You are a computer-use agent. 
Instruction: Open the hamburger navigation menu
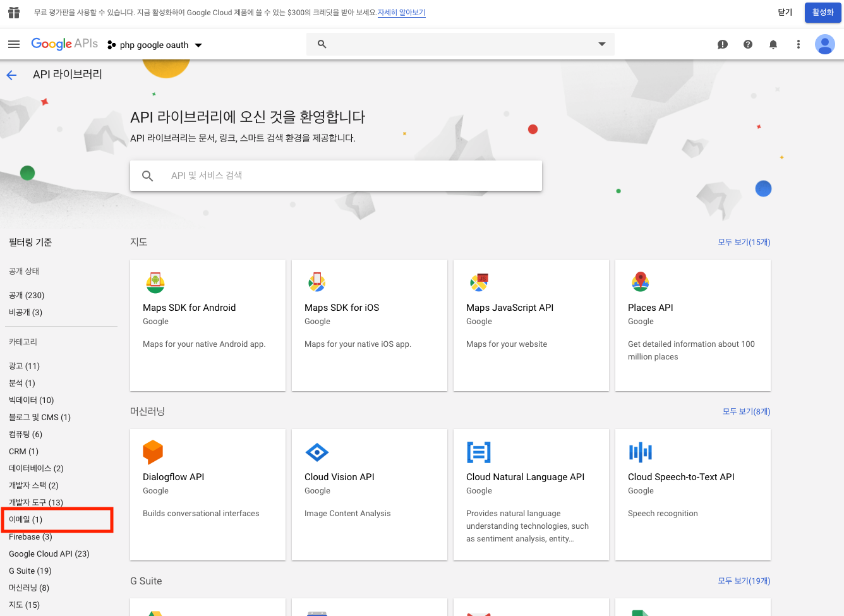coord(14,44)
